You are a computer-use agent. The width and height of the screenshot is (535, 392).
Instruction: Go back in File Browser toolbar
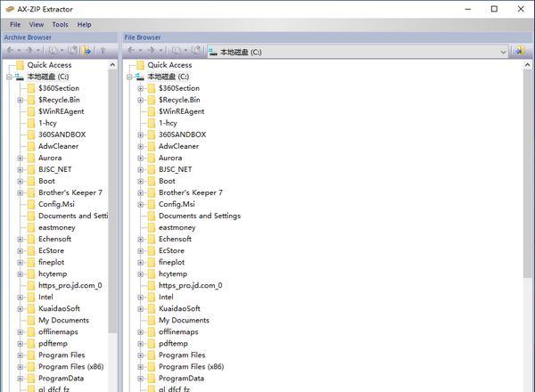tap(131, 51)
